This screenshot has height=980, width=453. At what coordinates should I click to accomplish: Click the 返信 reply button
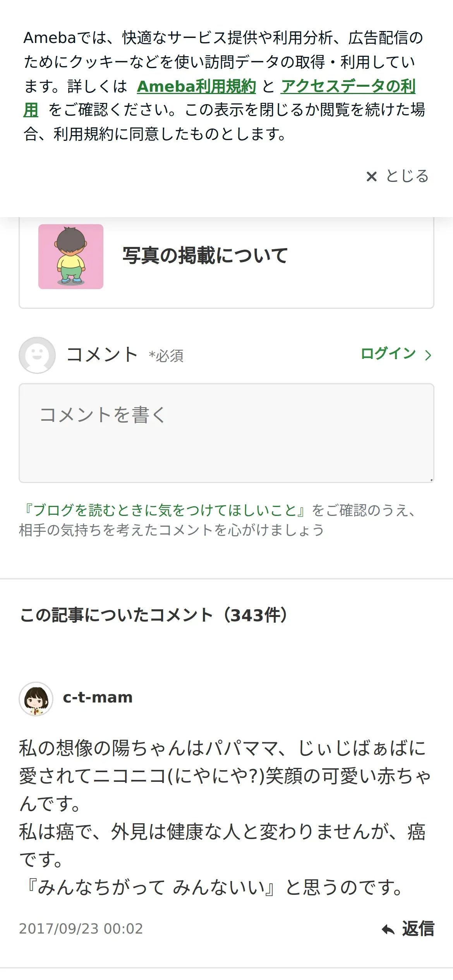point(408,929)
